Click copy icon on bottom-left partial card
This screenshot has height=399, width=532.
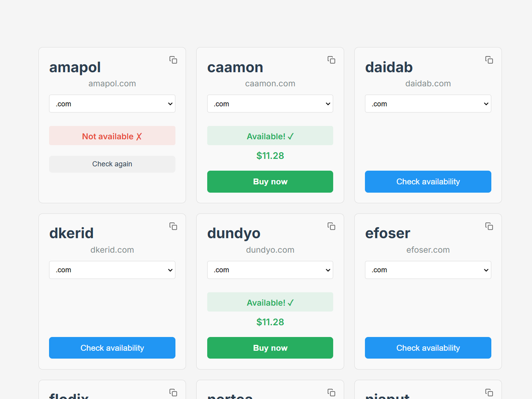[x=173, y=393]
